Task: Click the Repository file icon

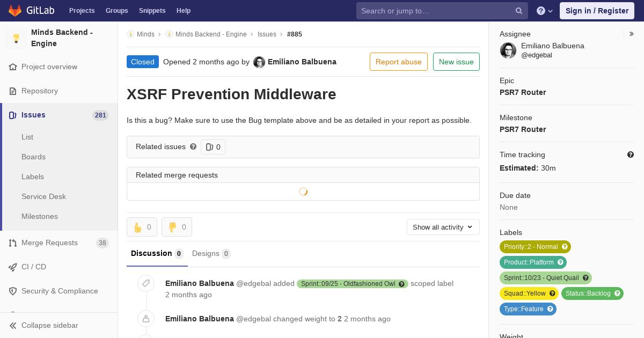Action: (13, 91)
